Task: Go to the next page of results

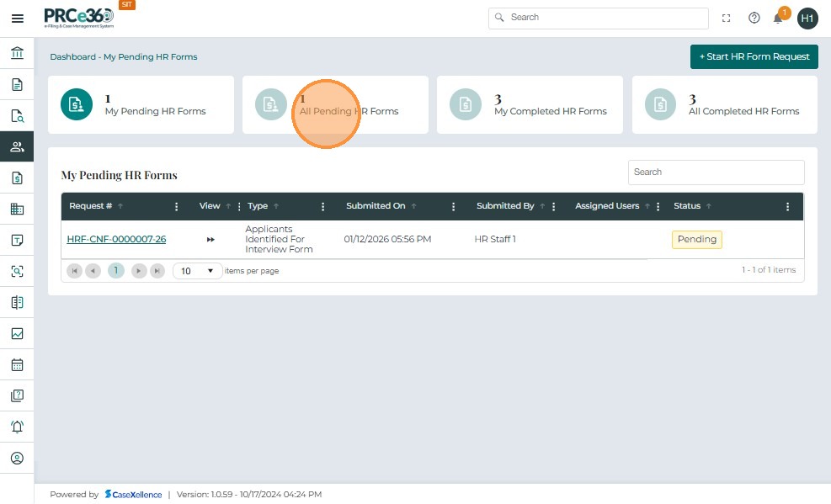Action: (139, 271)
